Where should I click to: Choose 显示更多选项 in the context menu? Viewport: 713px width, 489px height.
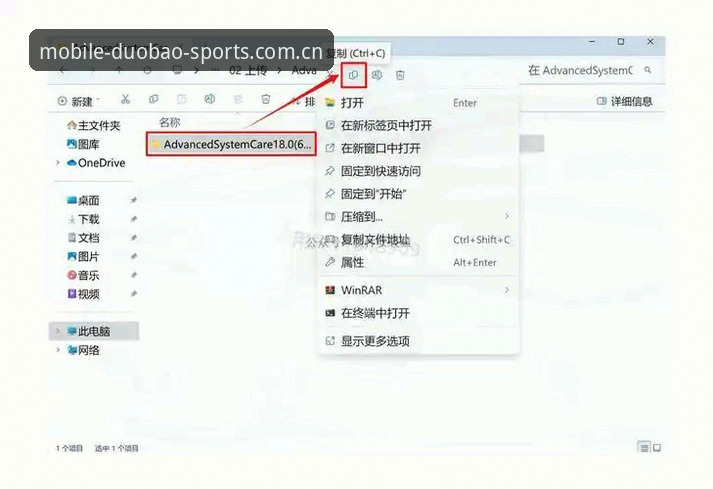[418, 341]
